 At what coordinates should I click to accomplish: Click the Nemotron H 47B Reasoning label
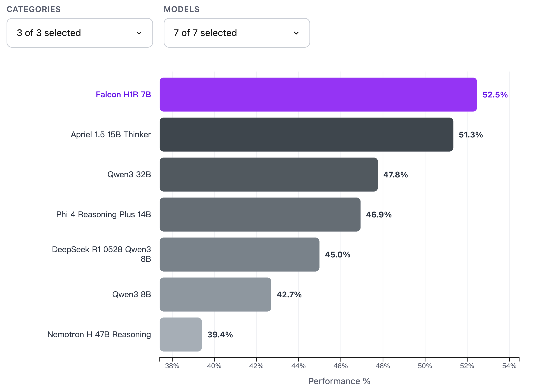(x=99, y=334)
